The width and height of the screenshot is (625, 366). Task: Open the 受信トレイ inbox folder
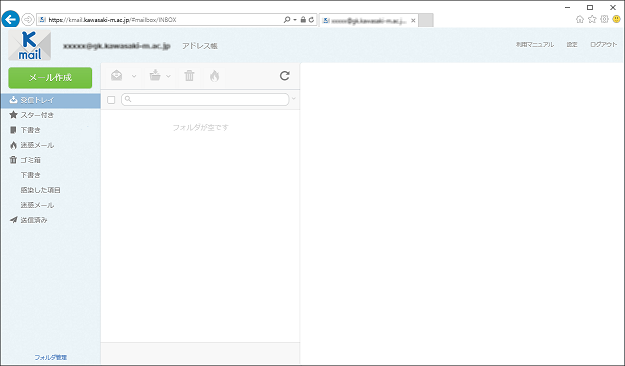tap(50, 100)
